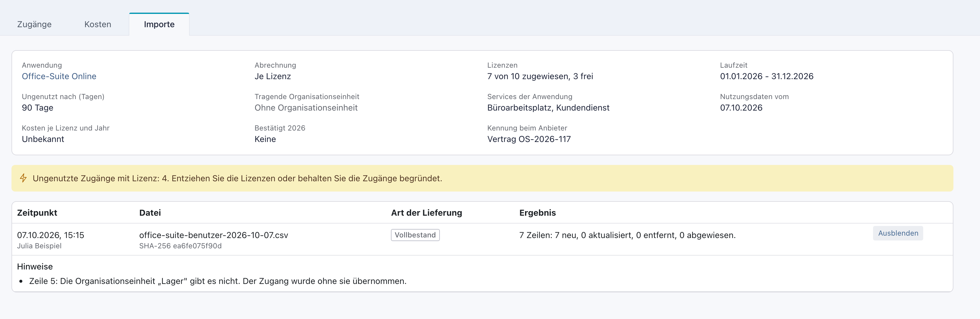Click the Ergebnis column header
The image size is (980, 319).
point(537,213)
